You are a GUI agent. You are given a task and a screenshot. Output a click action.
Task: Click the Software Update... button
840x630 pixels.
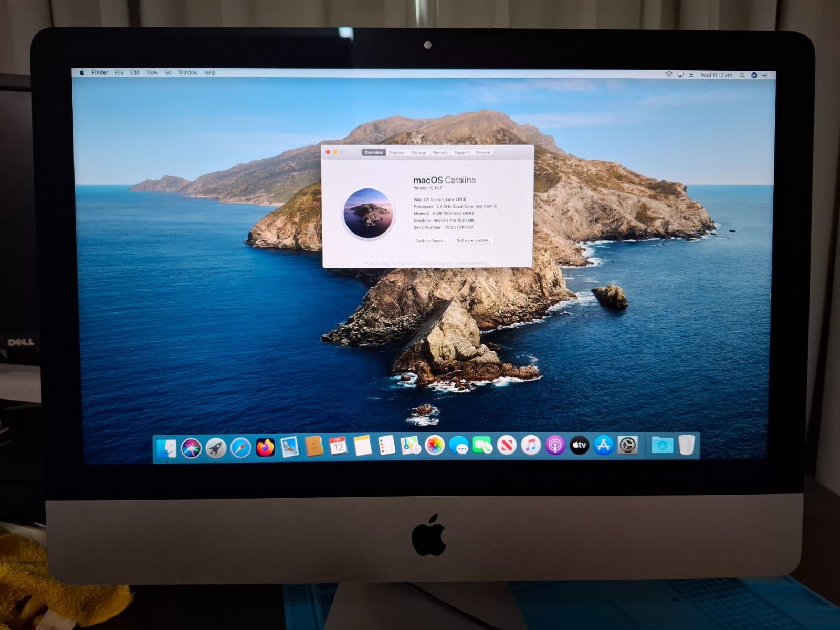(x=474, y=240)
